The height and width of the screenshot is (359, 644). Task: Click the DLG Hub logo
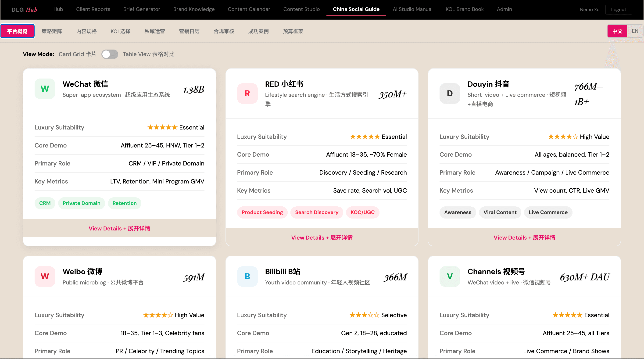coord(24,10)
